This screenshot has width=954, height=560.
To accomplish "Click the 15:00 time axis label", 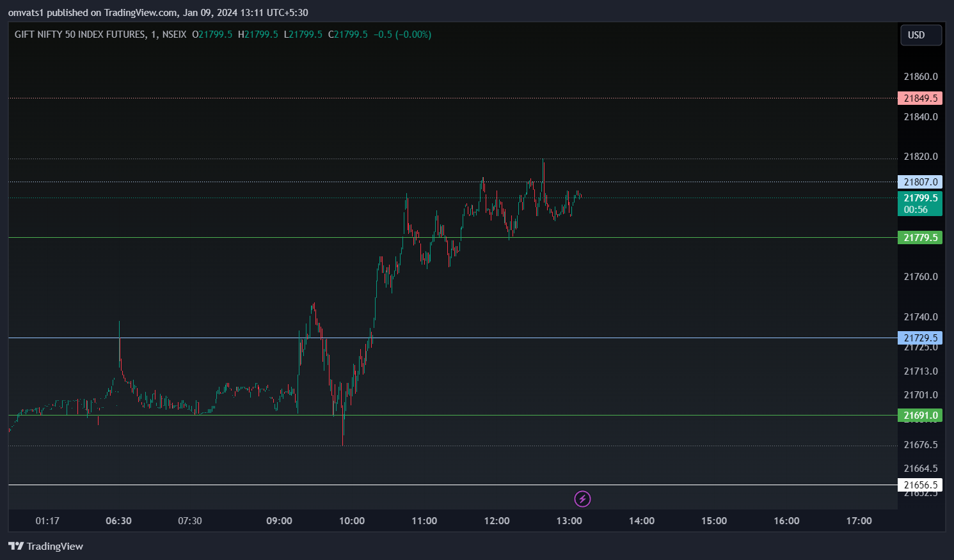I will point(714,521).
